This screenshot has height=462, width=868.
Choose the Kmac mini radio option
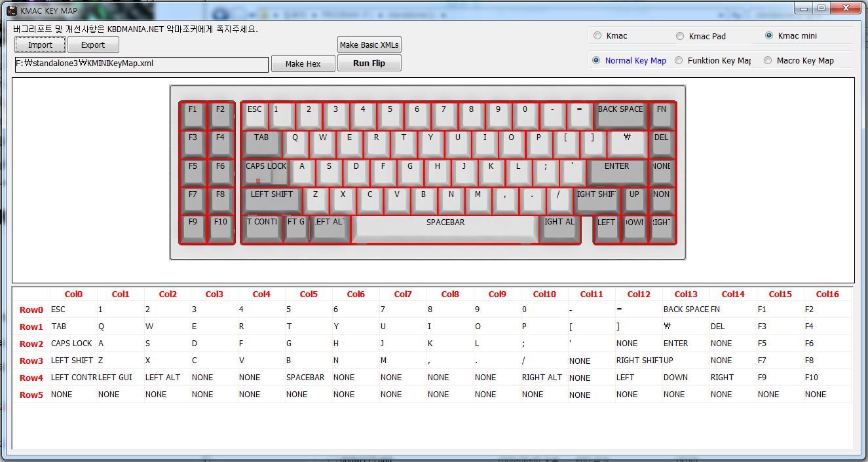pyautogui.click(x=791, y=36)
